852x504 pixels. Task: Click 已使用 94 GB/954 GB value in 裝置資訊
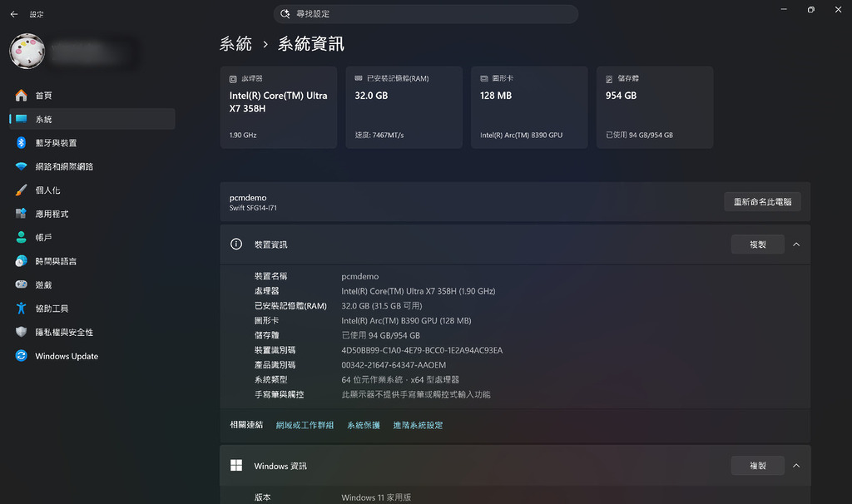click(380, 336)
